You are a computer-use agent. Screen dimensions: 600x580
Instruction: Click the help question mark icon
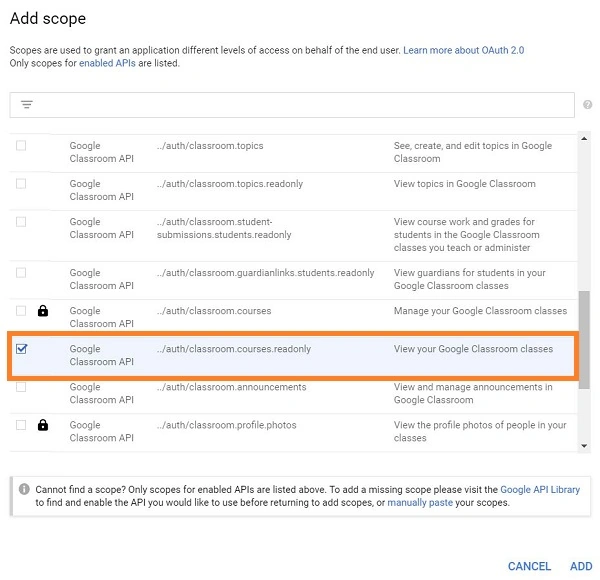point(587,104)
